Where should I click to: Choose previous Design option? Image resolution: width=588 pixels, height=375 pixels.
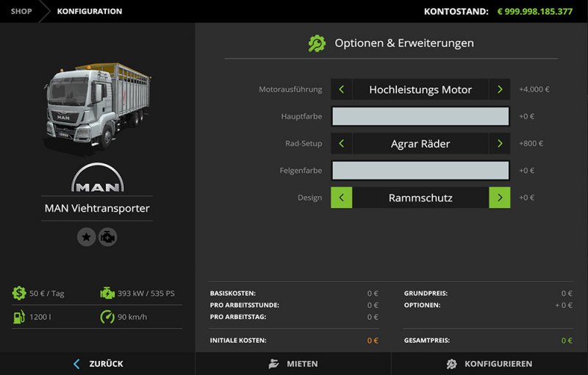click(x=342, y=198)
